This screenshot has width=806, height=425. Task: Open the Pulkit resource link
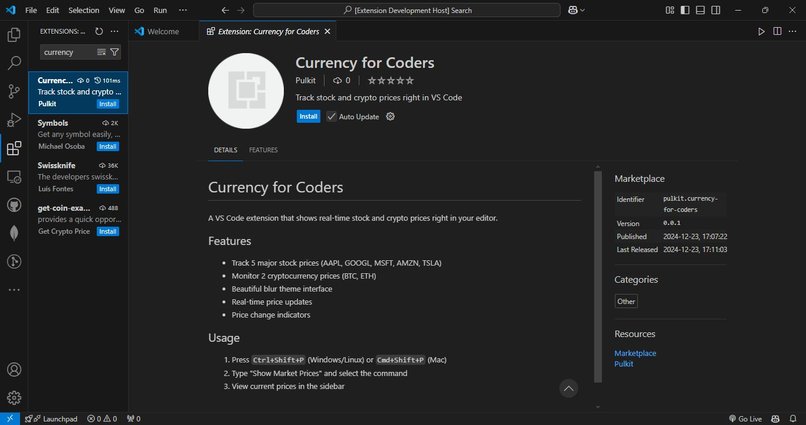click(x=624, y=364)
